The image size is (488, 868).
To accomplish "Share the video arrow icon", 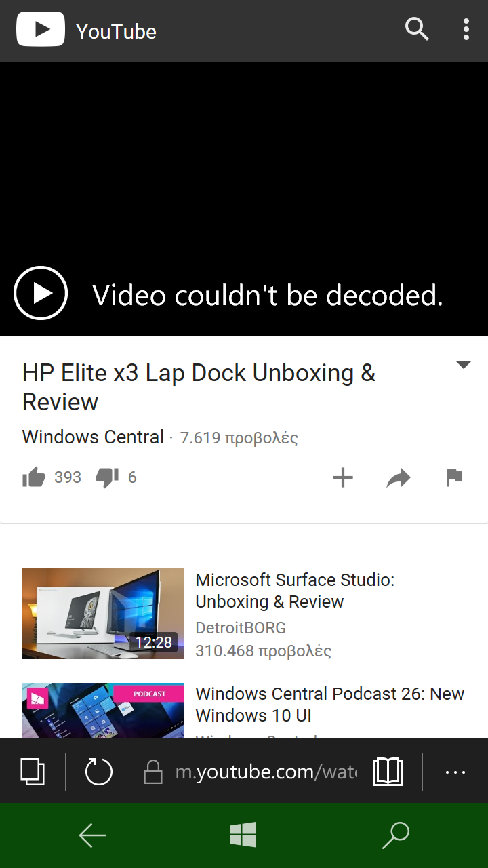I will coord(399,478).
